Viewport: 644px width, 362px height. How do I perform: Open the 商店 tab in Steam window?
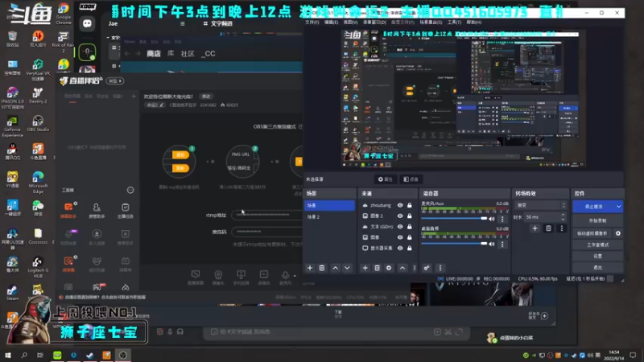(154, 54)
